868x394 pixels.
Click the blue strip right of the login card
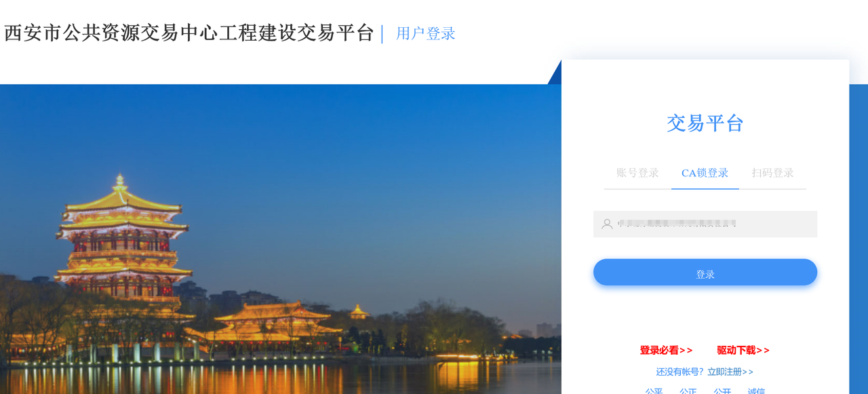pos(859,239)
